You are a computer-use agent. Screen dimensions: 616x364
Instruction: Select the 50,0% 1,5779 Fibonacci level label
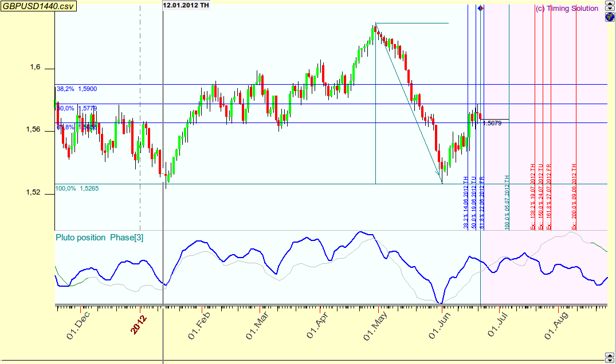click(x=77, y=108)
